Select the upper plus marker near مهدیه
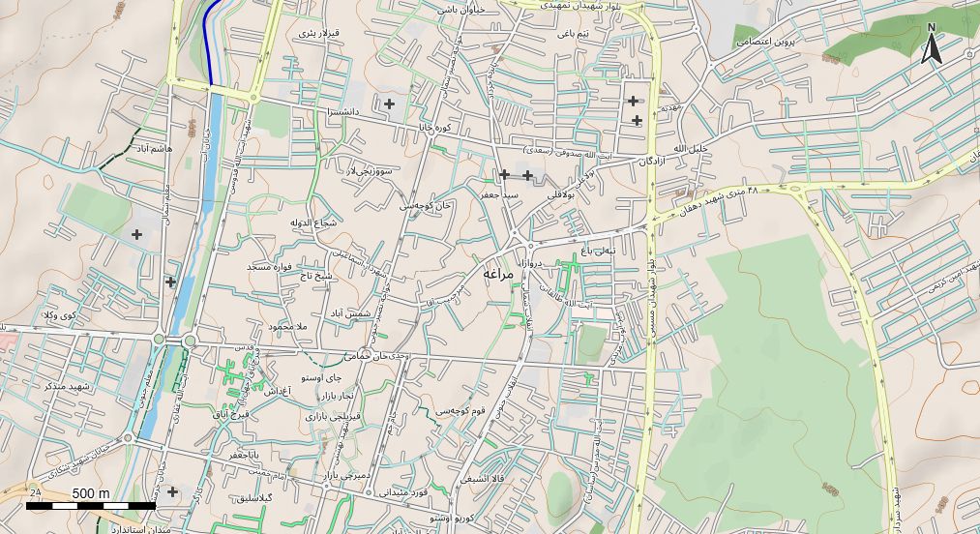980x534 pixels. pyautogui.click(x=633, y=101)
